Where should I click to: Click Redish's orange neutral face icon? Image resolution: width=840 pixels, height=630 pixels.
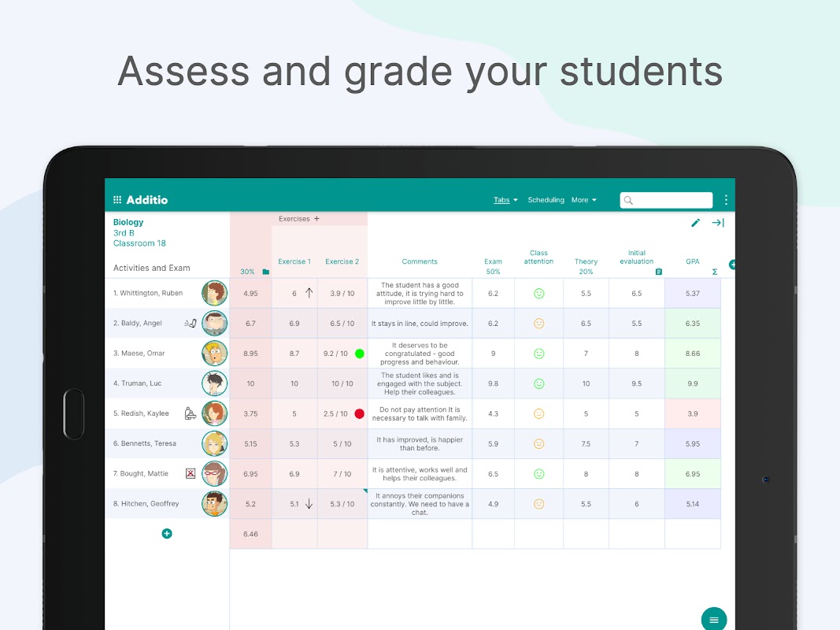[x=539, y=413]
